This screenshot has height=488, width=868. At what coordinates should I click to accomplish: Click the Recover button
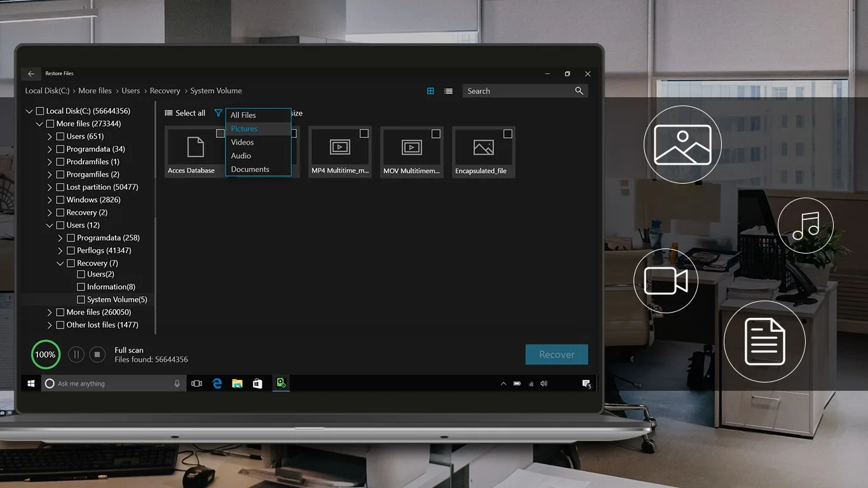click(557, 355)
